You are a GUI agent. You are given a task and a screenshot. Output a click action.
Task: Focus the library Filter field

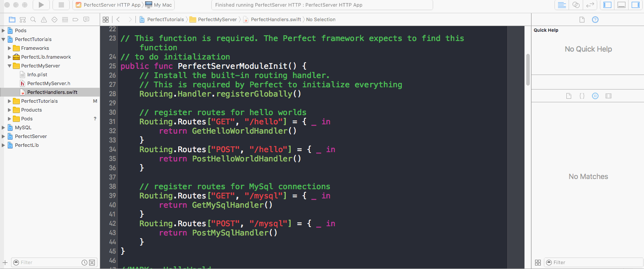coord(593,262)
